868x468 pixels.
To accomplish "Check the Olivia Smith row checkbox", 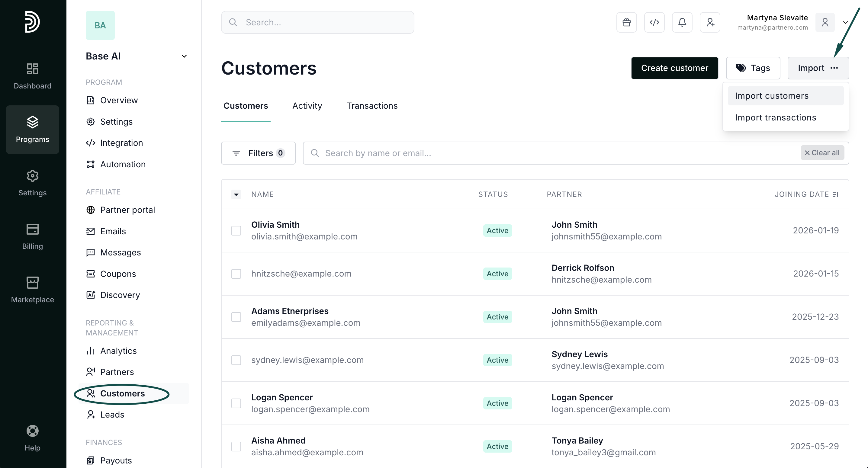I will pos(236,230).
